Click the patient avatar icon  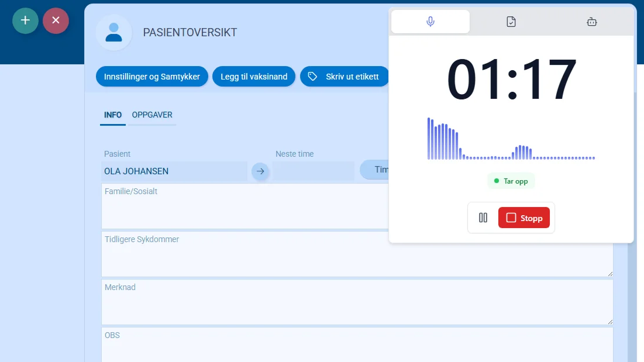pyautogui.click(x=114, y=32)
